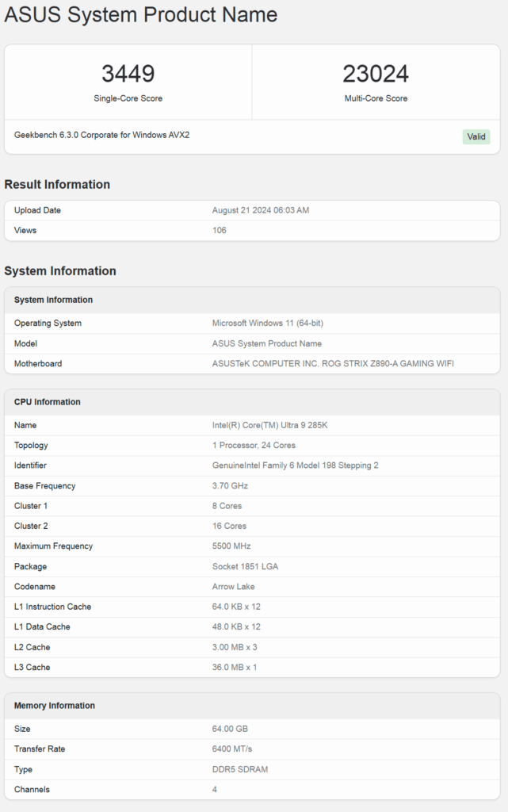
Task: Click the multi-core score 23024
Action: click(376, 74)
